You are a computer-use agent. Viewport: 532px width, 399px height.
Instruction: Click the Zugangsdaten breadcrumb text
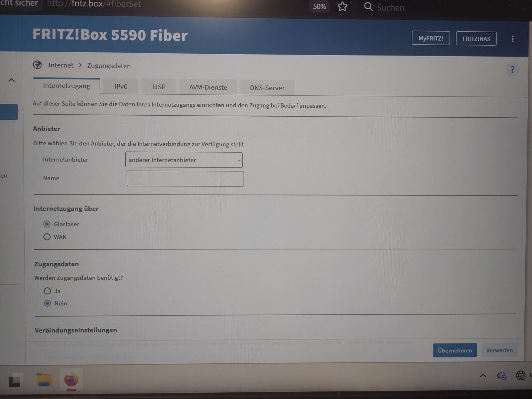point(109,66)
